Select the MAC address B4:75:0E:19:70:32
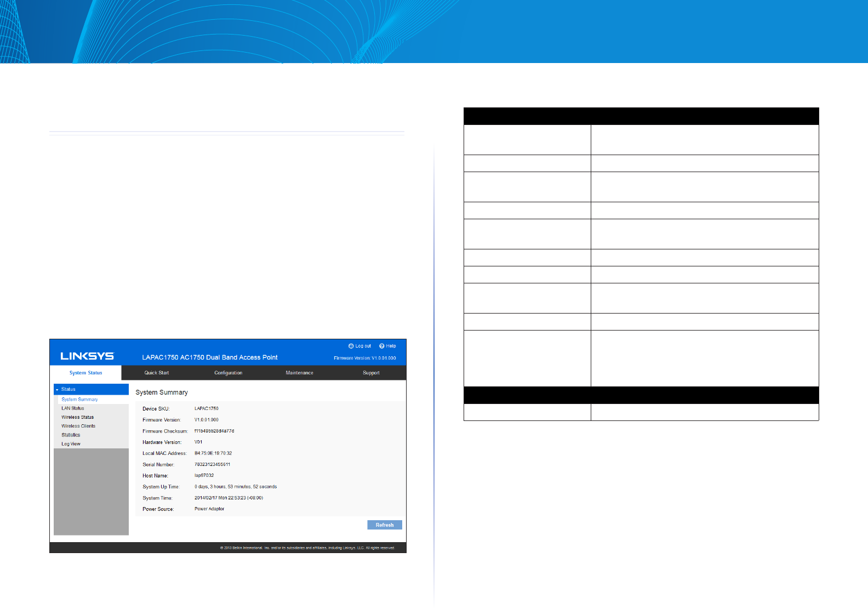The image size is (868, 609). tap(213, 453)
